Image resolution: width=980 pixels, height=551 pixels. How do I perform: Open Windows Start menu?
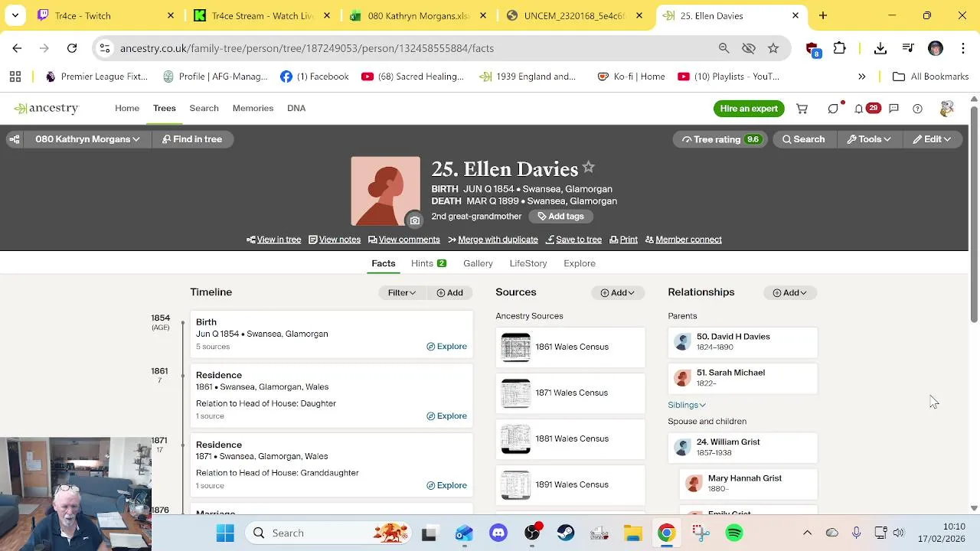pyautogui.click(x=225, y=533)
